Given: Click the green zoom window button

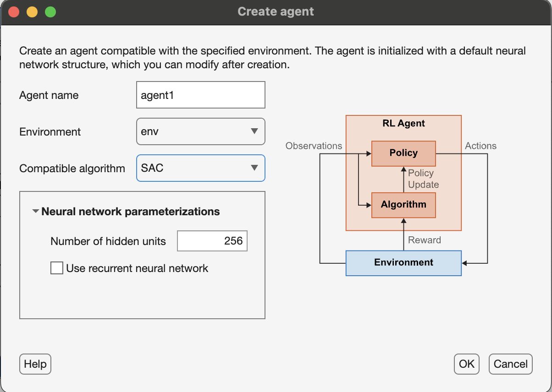Looking at the screenshot, I should (x=50, y=12).
